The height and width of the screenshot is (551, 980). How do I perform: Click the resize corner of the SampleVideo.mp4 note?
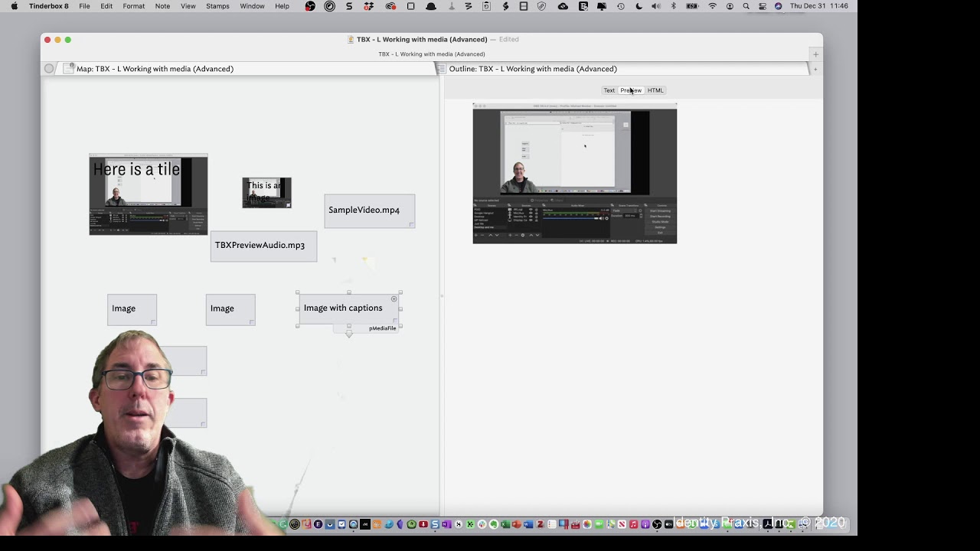click(411, 224)
